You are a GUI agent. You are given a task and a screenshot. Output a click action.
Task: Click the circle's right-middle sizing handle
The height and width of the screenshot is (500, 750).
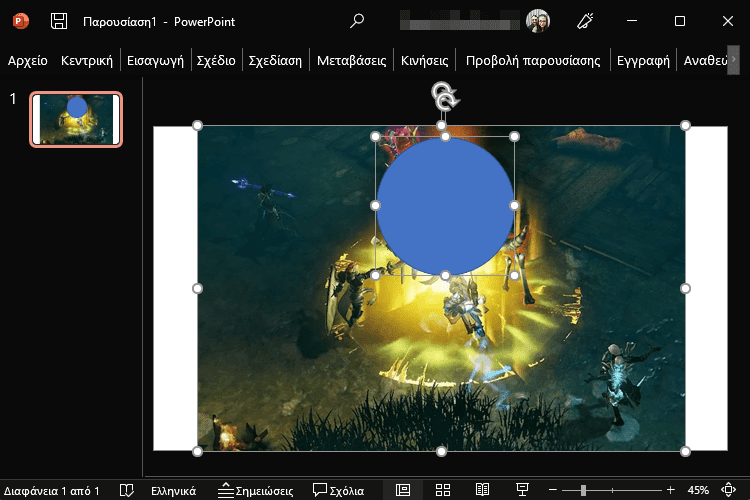click(x=514, y=206)
